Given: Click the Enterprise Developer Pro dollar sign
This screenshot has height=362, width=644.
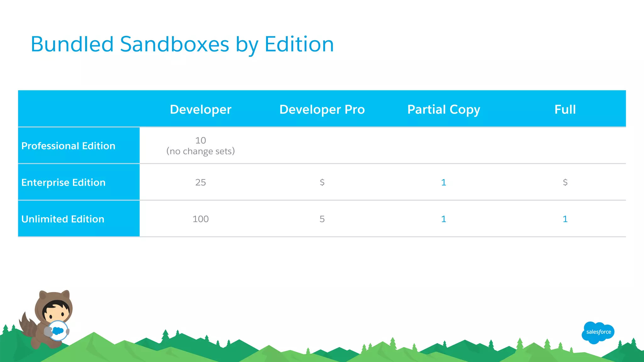Looking at the screenshot, I should [x=322, y=182].
